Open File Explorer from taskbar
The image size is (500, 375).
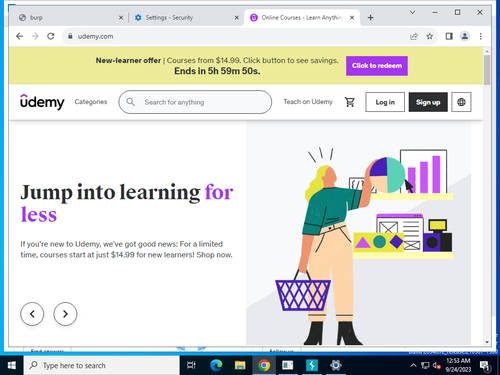coord(240,365)
